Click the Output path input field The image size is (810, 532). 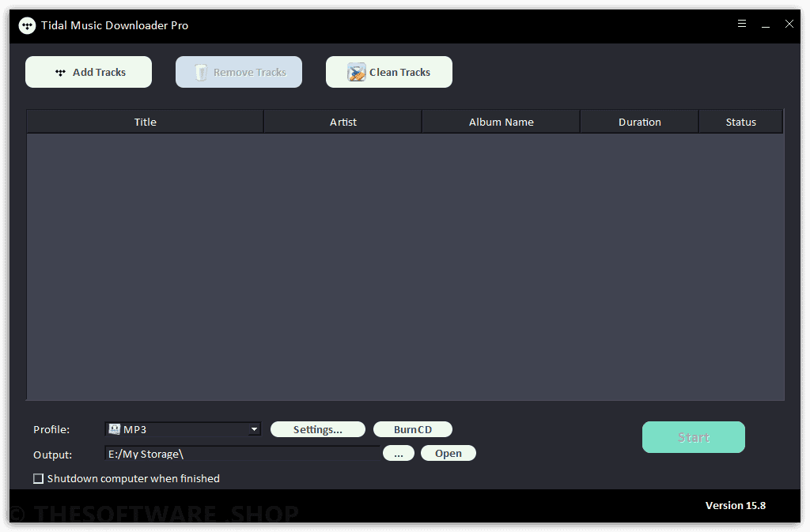pos(242,454)
